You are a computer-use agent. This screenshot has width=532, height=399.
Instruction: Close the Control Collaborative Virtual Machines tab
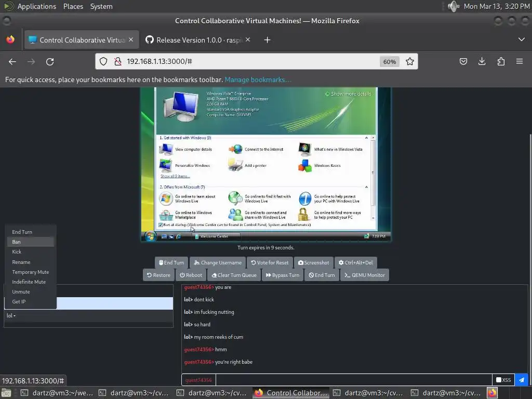point(131,39)
